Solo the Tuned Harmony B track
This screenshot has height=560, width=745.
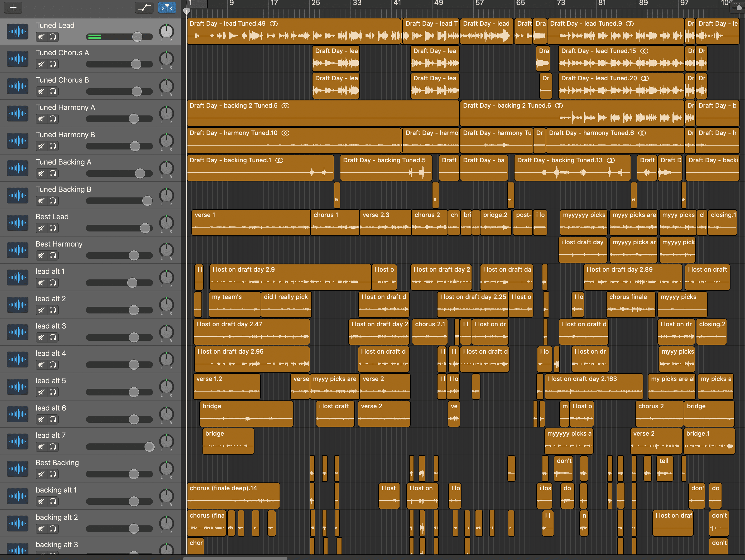coord(53,146)
